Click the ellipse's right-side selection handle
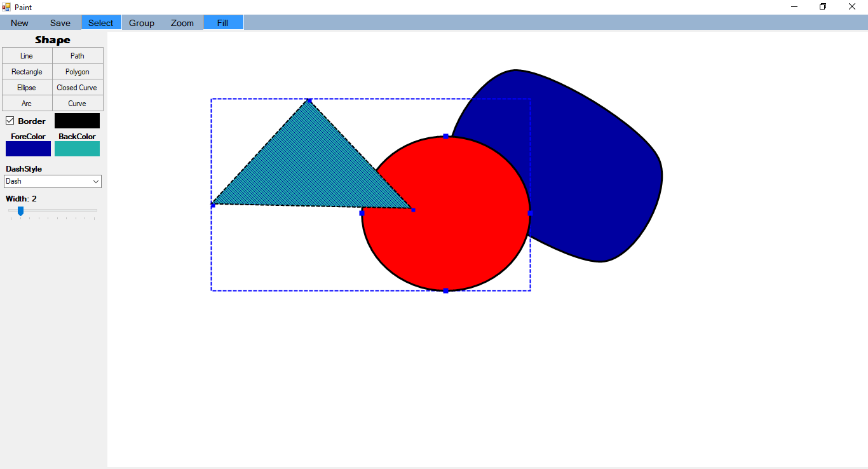The image size is (868, 469). click(x=530, y=214)
